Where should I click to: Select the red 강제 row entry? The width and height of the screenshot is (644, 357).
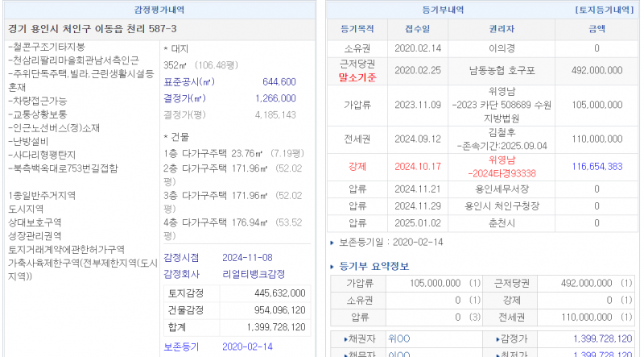(358, 167)
